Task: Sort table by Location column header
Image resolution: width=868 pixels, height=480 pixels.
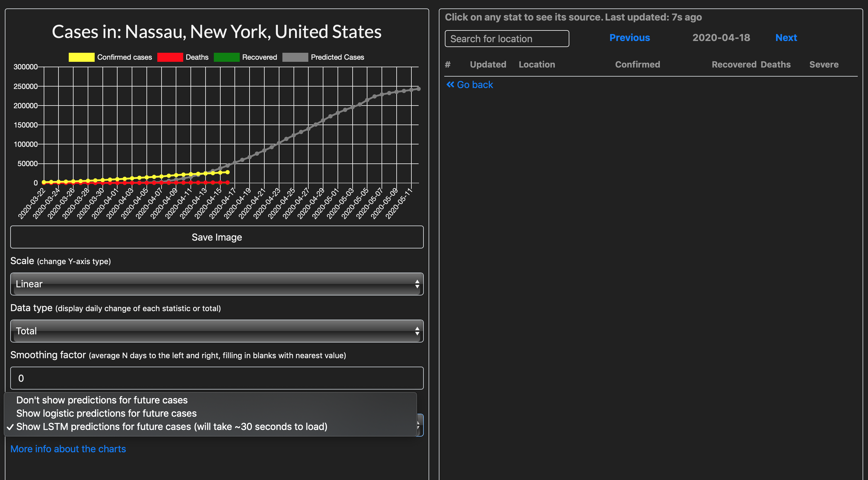Action: (537, 65)
